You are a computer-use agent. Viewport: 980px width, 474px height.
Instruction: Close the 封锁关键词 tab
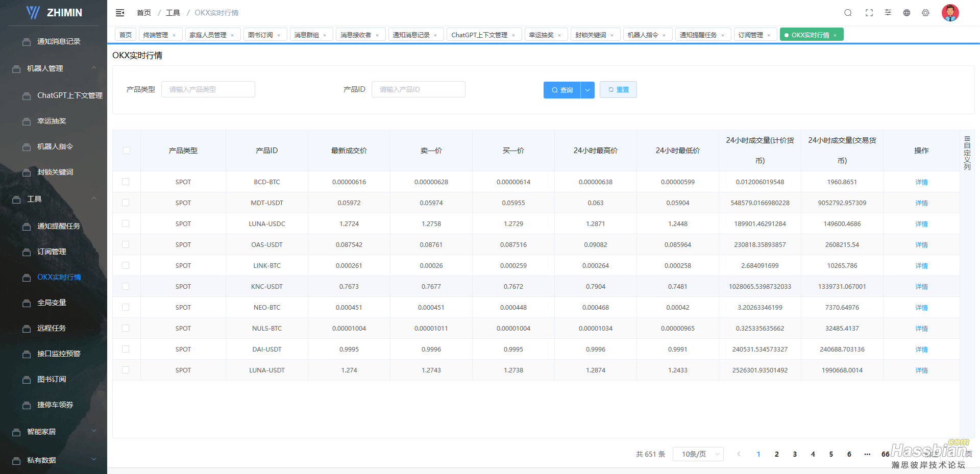tap(612, 35)
